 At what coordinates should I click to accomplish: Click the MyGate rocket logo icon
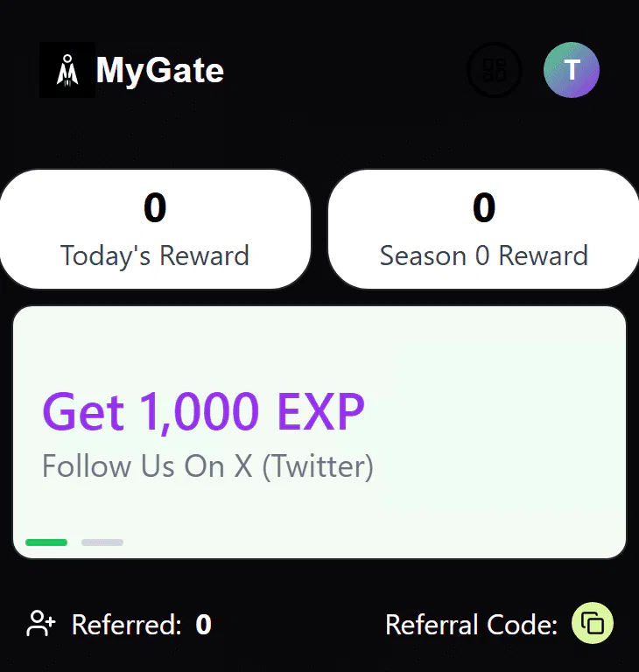tap(67, 70)
